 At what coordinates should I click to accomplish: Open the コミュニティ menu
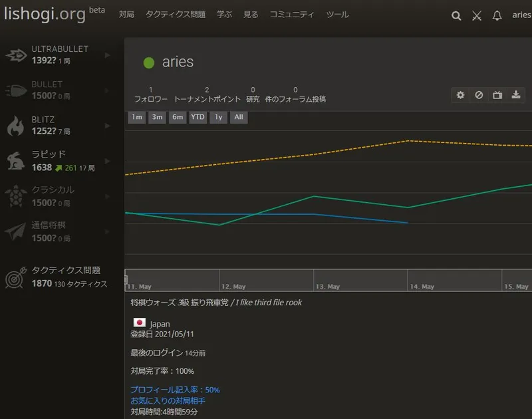tap(292, 15)
